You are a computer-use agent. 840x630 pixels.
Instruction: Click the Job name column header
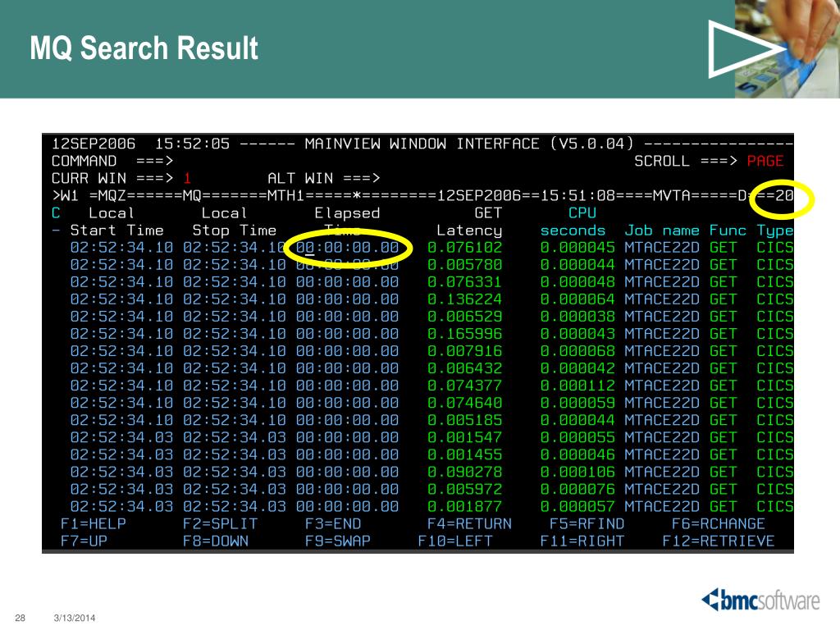click(x=662, y=231)
